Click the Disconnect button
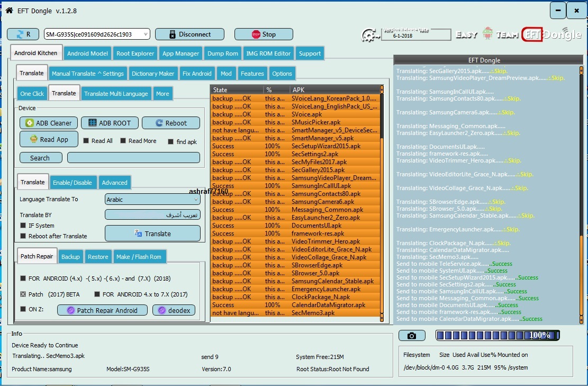This screenshot has height=386, width=588. [x=190, y=34]
